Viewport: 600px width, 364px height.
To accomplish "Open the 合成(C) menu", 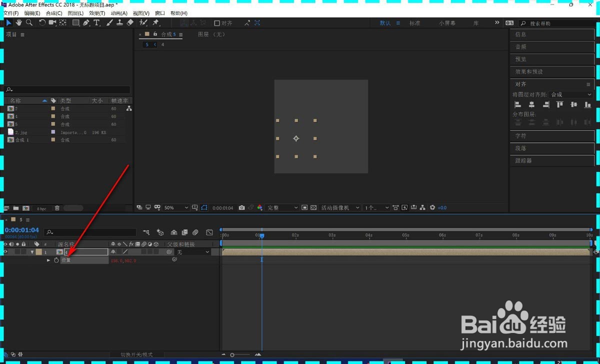I will point(54,13).
